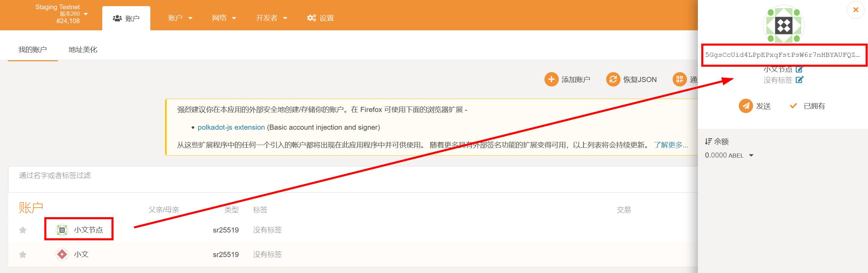The width and height of the screenshot is (868, 273).
Task: Click 没有标签 in the 小文 row
Action: [x=267, y=255]
